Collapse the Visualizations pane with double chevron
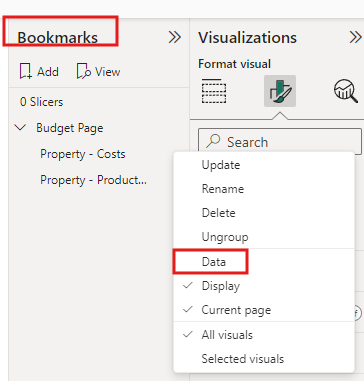Screen dimensions: 364x381 [356, 37]
